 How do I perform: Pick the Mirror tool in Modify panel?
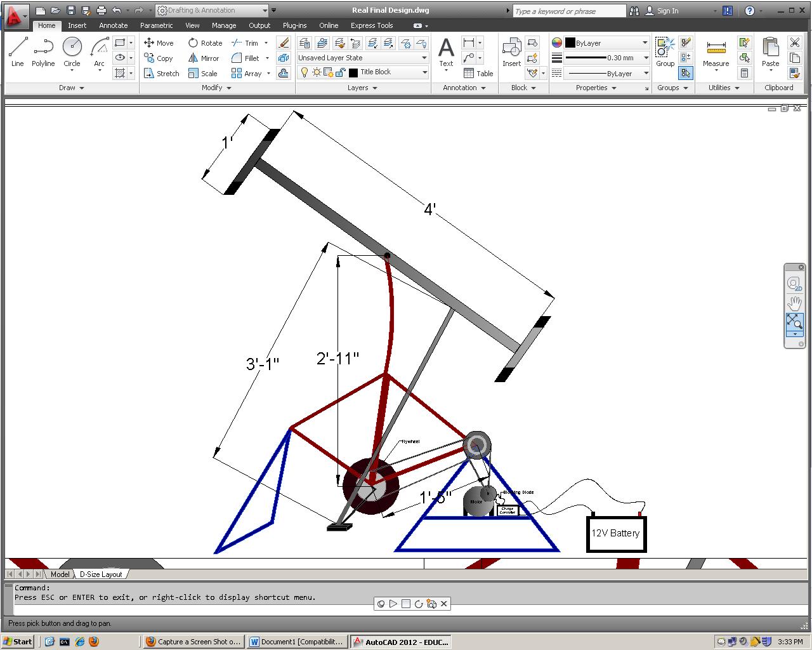204,58
